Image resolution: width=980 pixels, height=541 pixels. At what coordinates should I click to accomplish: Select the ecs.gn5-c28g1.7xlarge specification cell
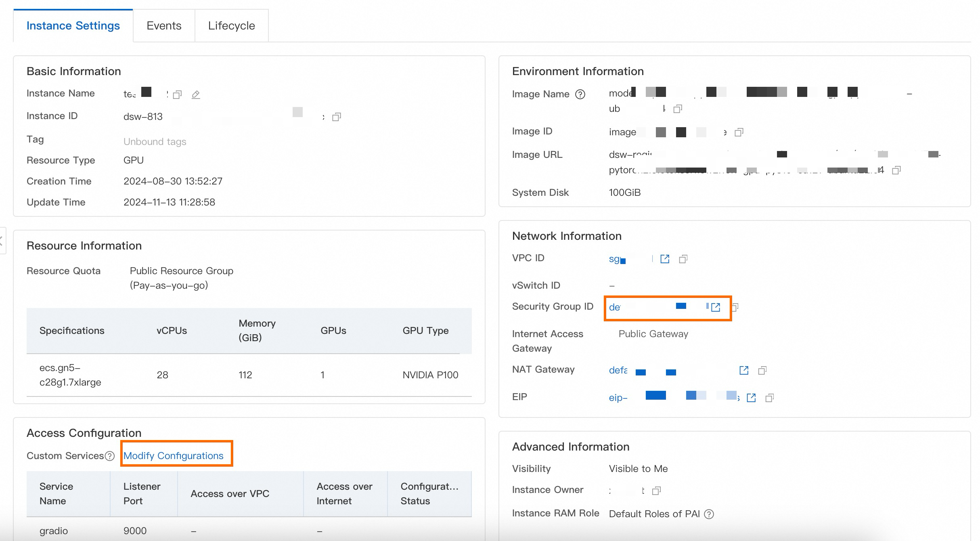click(x=70, y=375)
